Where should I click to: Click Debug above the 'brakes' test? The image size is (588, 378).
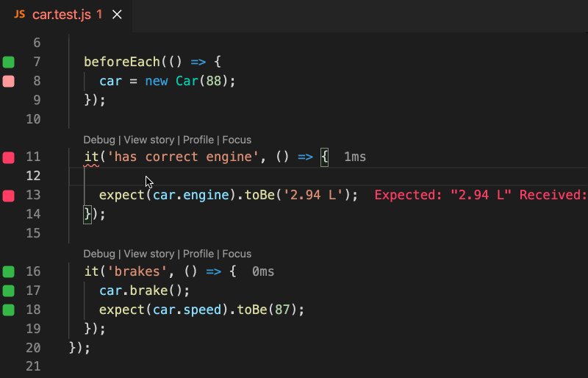point(98,254)
